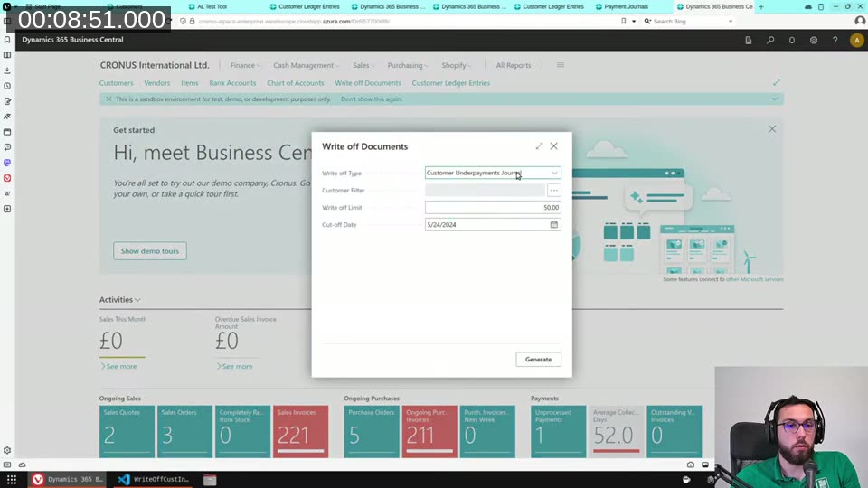Click the Generate button
Screen dimensions: 868x488
pos(538,359)
